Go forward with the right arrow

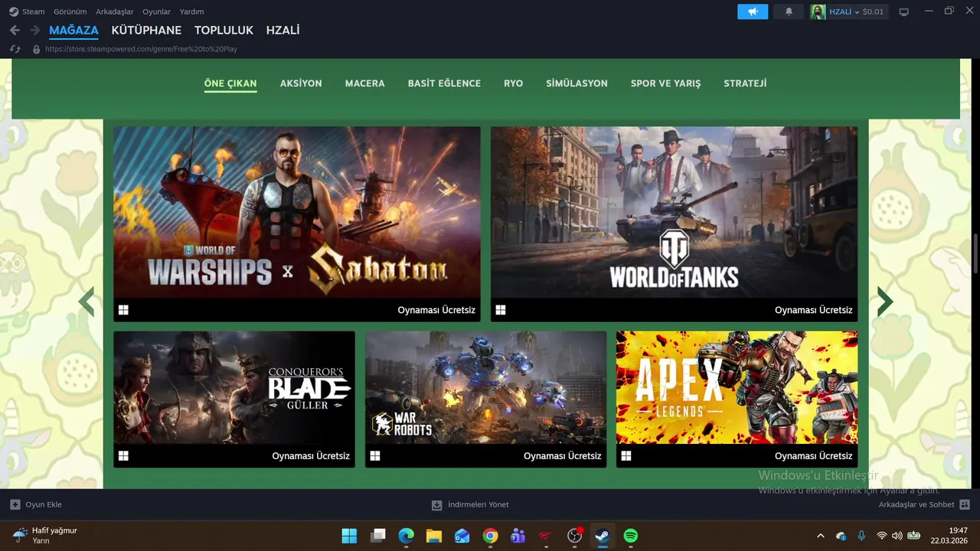(x=35, y=30)
